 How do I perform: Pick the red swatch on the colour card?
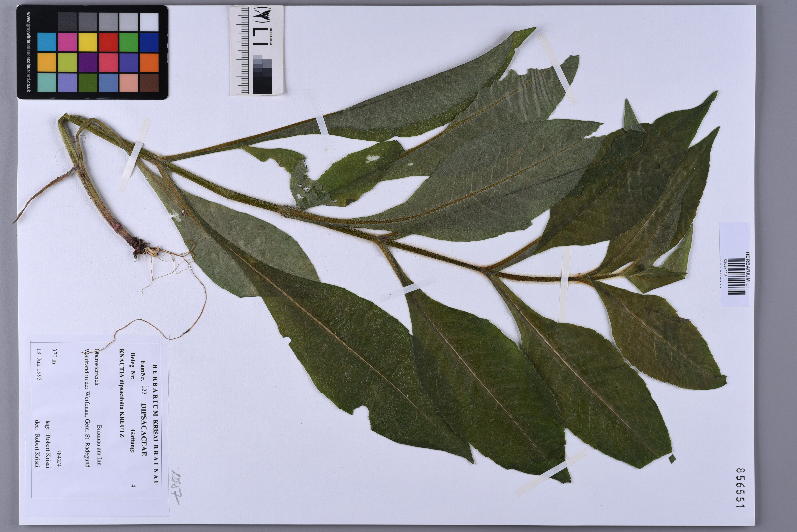click(x=108, y=42)
